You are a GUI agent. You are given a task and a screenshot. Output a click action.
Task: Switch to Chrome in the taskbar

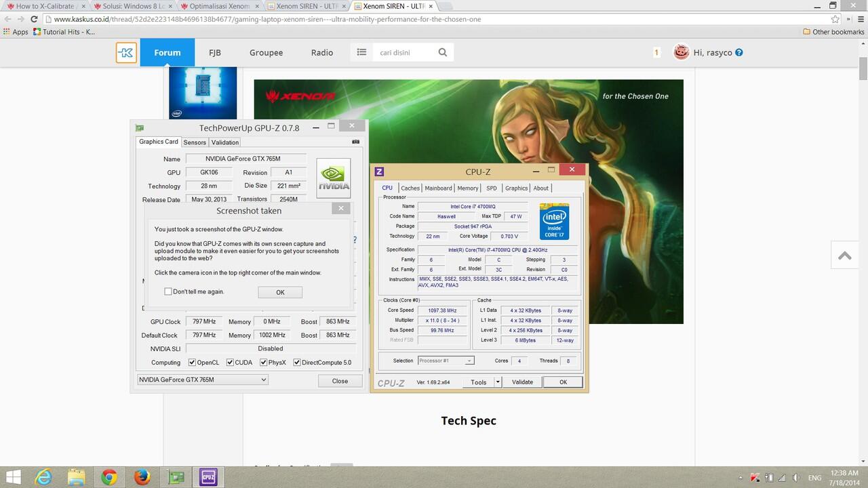(109, 478)
